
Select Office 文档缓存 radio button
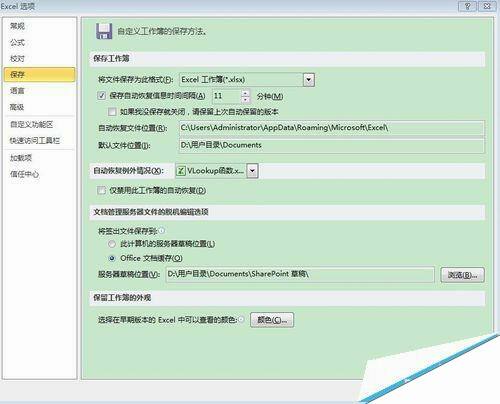point(112,258)
